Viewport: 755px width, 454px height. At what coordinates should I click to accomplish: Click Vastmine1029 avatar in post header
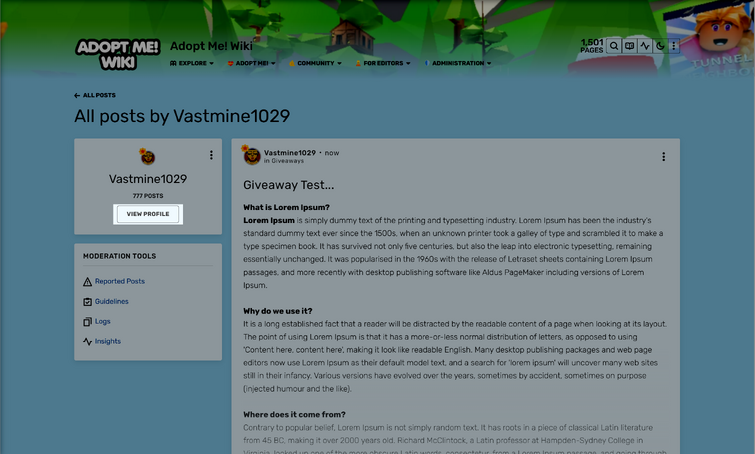[251, 156]
